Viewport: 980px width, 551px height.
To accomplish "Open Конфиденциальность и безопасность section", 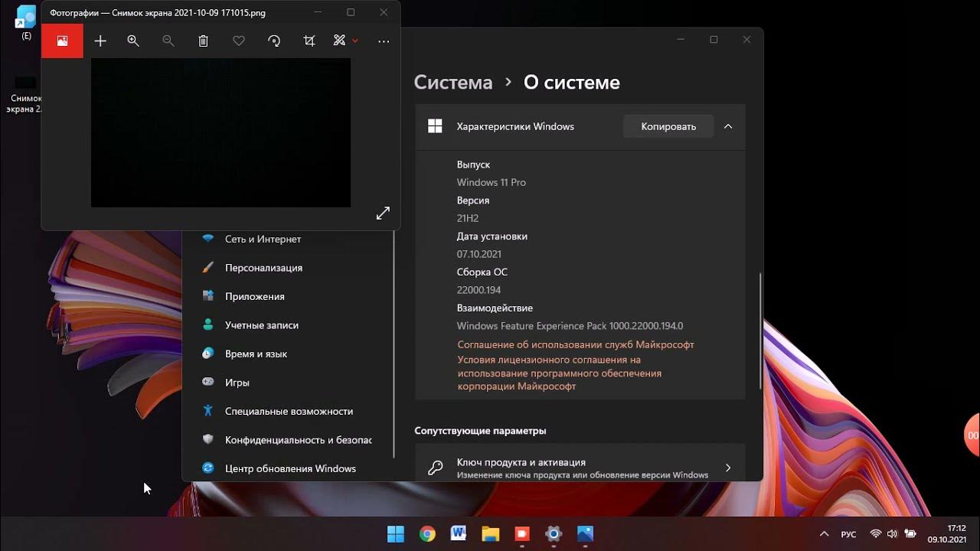I will [288, 440].
